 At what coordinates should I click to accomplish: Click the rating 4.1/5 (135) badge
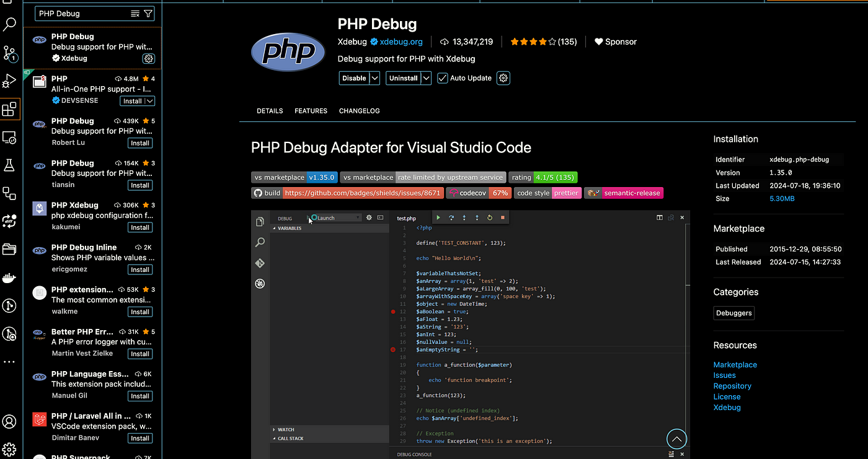click(543, 177)
